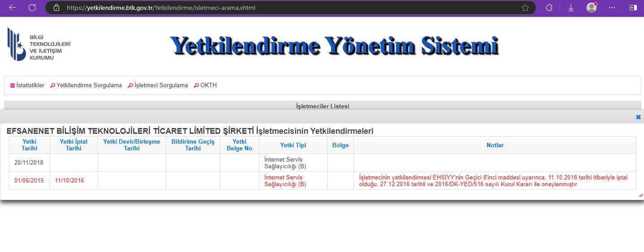Grab the dialog resize handle corner
This screenshot has width=644, height=252.
(x=640, y=195)
